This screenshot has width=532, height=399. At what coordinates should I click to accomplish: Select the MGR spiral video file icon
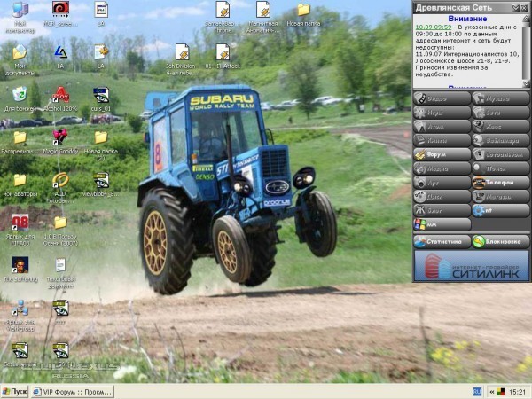click(60, 14)
